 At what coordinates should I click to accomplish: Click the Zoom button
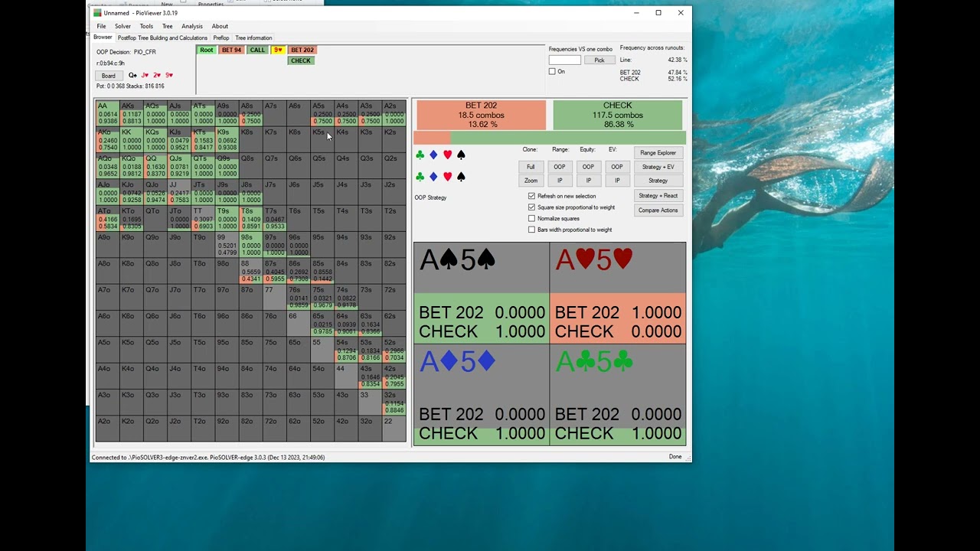click(531, 181)
